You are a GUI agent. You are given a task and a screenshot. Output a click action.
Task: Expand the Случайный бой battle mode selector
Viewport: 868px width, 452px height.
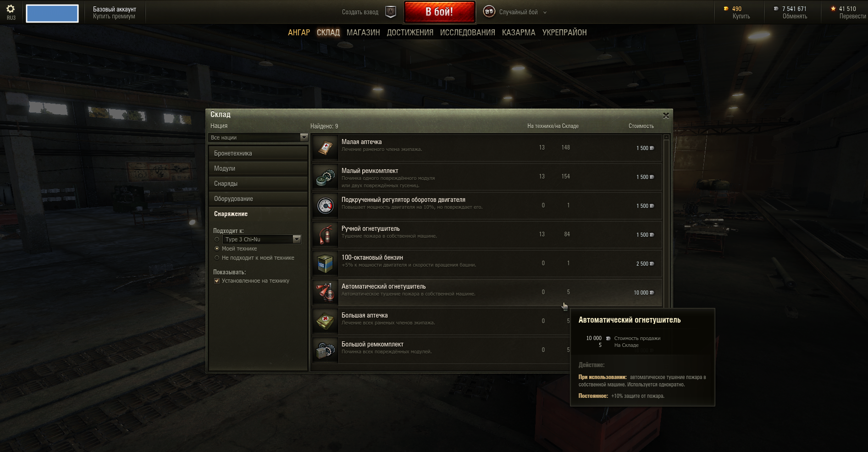point(515,12)
